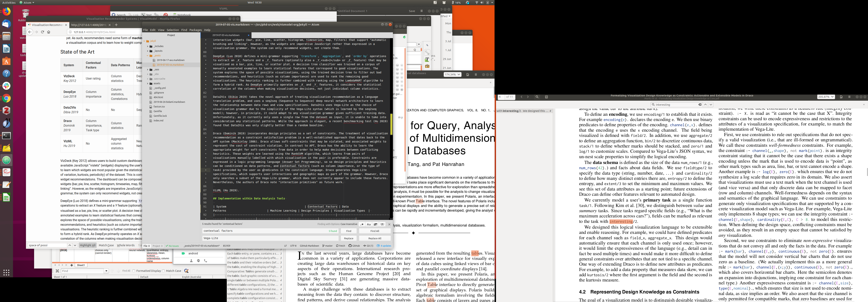The height and width of the screenshot is (302, 868).
Task: Open the 205.87% zoom dropdown
Action: pos(826,97)
